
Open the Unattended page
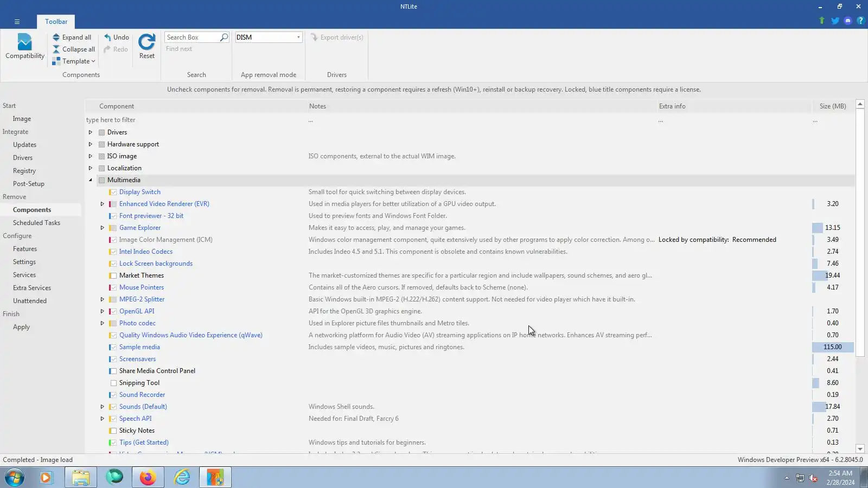tap(30, 301)
